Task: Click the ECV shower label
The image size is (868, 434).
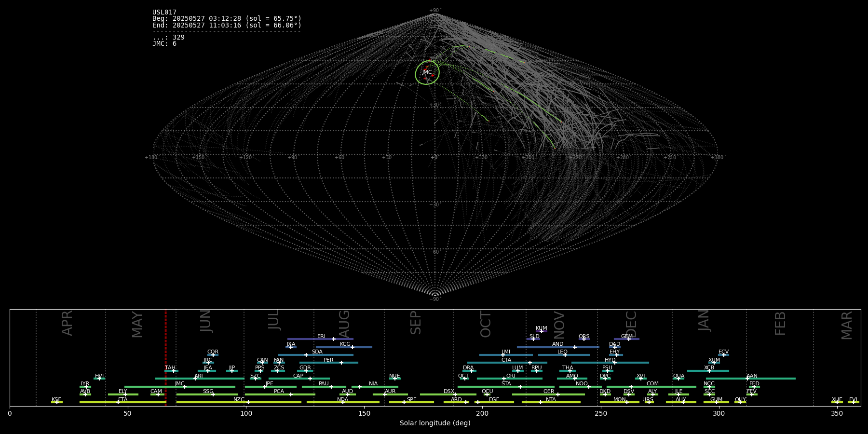Action: coord(723,352)
